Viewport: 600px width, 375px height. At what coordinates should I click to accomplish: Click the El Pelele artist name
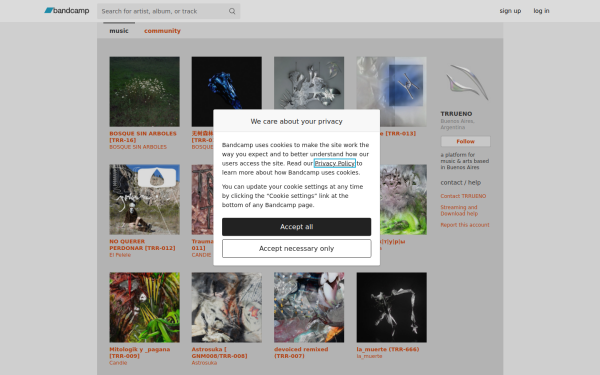(x=120, y=255)
